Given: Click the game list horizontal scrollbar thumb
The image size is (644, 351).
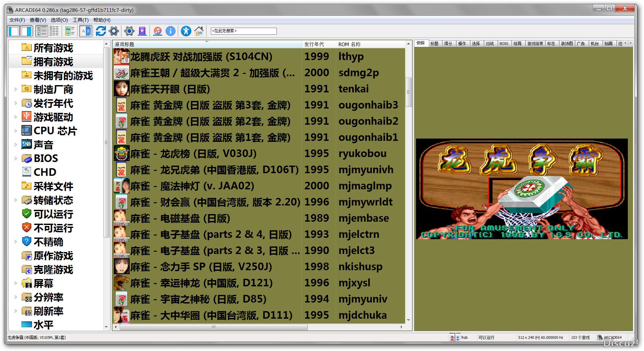Looking at the screenshot, I should click(x=213, y=327).
